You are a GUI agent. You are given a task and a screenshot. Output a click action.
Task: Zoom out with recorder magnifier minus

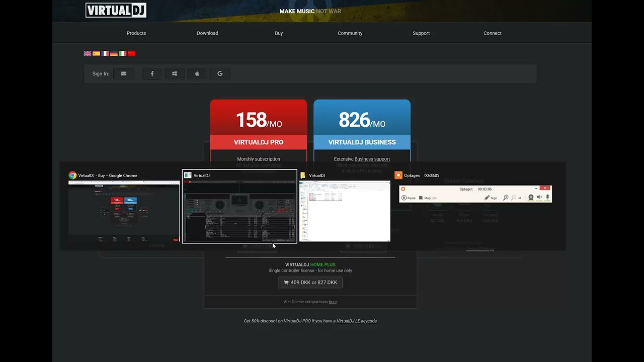point(514,198)
